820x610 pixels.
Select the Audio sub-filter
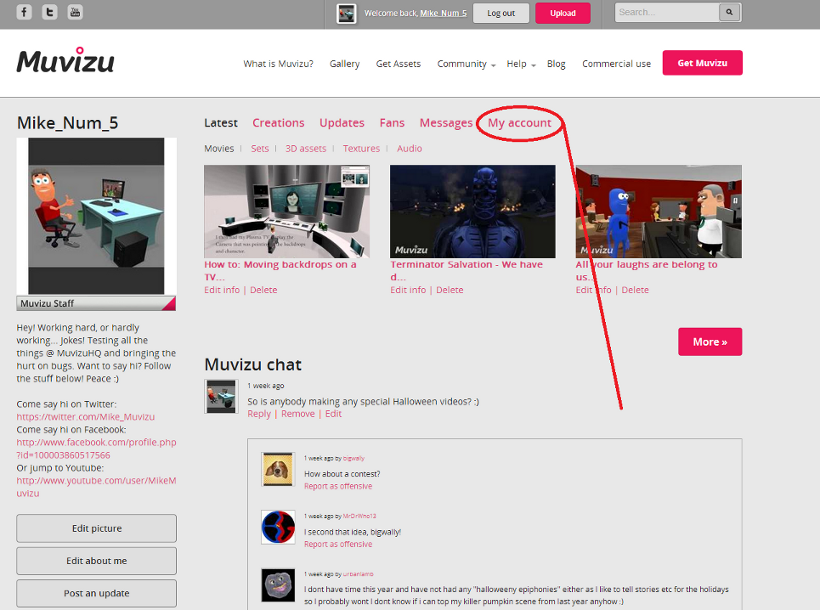pos(409,149)
